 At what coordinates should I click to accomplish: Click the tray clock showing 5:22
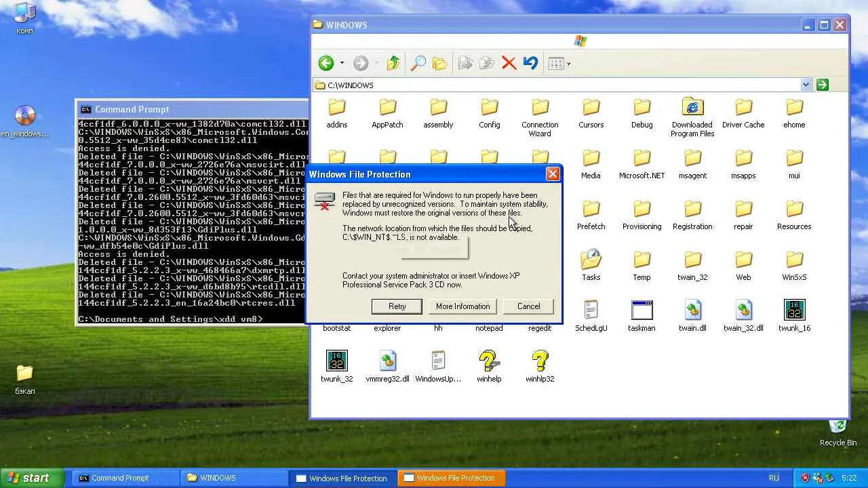point(849,478)
